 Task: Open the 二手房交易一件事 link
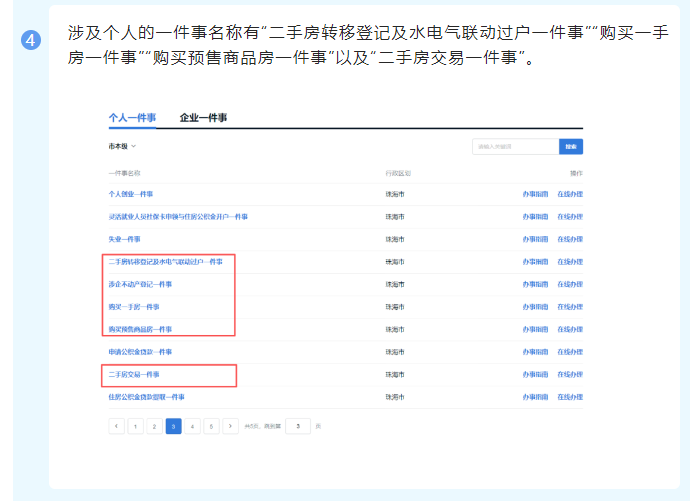[x=134, y=374]
